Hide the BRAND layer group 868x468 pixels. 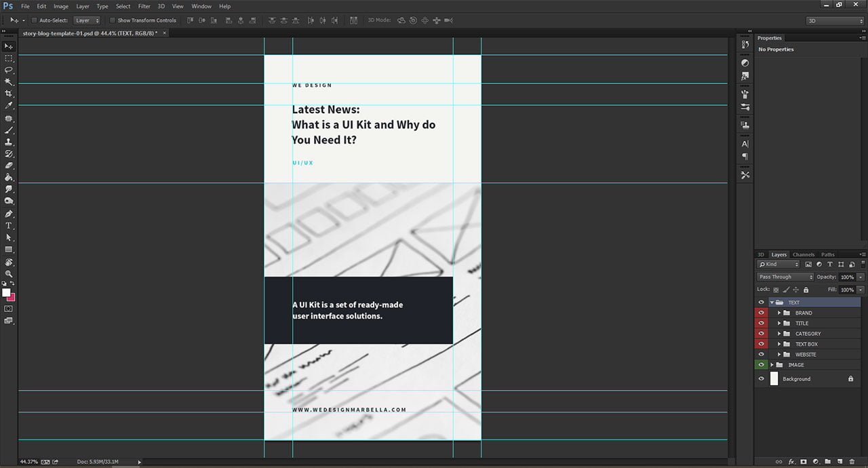pyautogui.click(x=762, y=313)
